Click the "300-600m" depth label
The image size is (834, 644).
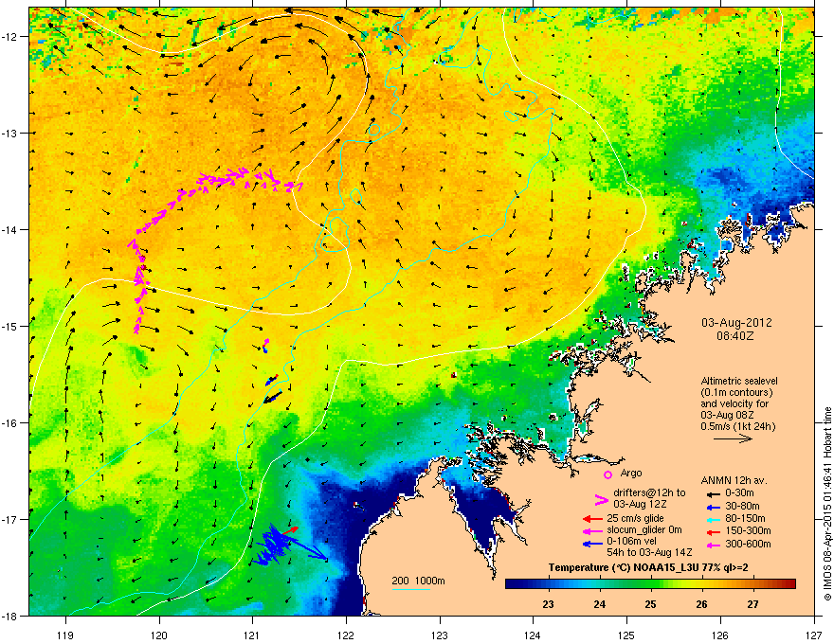click(748, 545)
